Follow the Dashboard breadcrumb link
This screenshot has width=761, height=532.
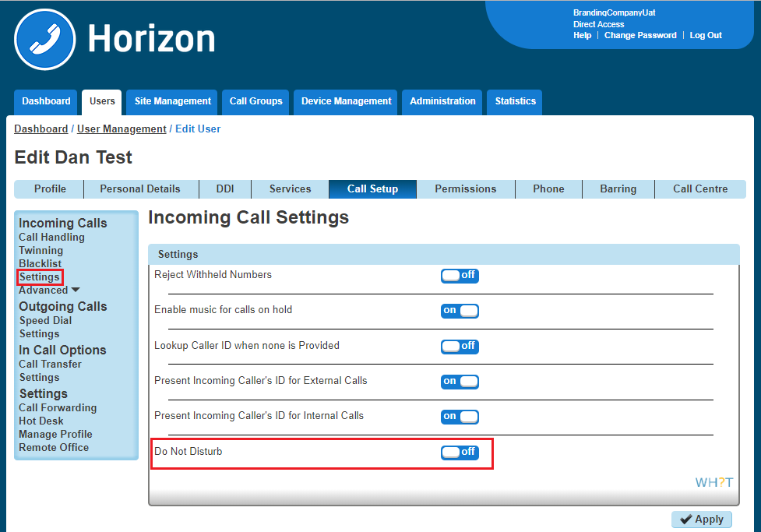coord(41,129)
